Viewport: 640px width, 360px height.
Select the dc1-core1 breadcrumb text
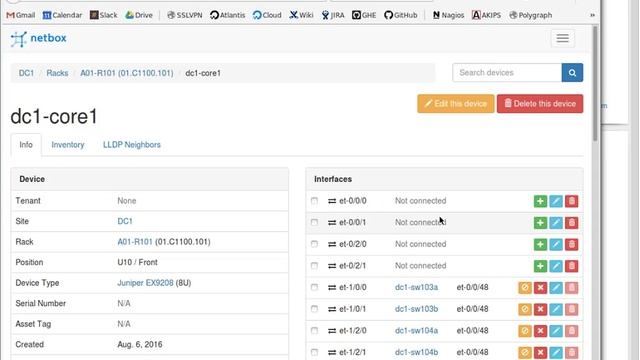pyautogui.click(x=203, y=73)
